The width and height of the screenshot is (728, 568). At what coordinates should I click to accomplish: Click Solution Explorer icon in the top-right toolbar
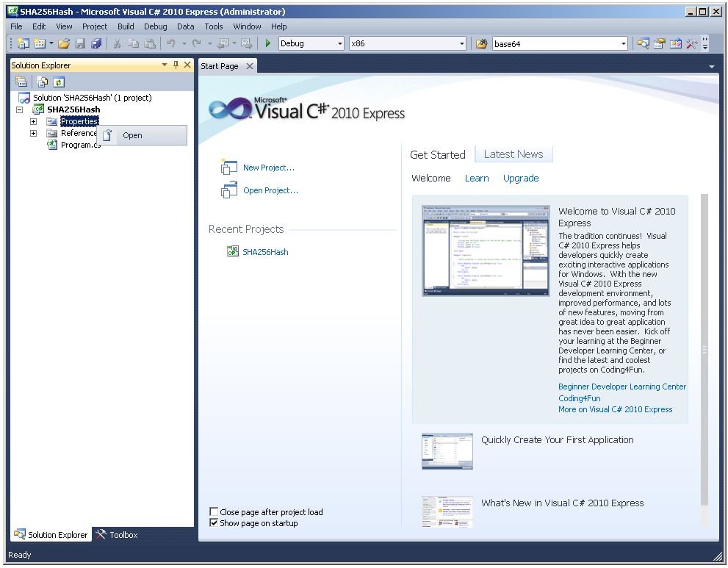click(x=643, y=43)
